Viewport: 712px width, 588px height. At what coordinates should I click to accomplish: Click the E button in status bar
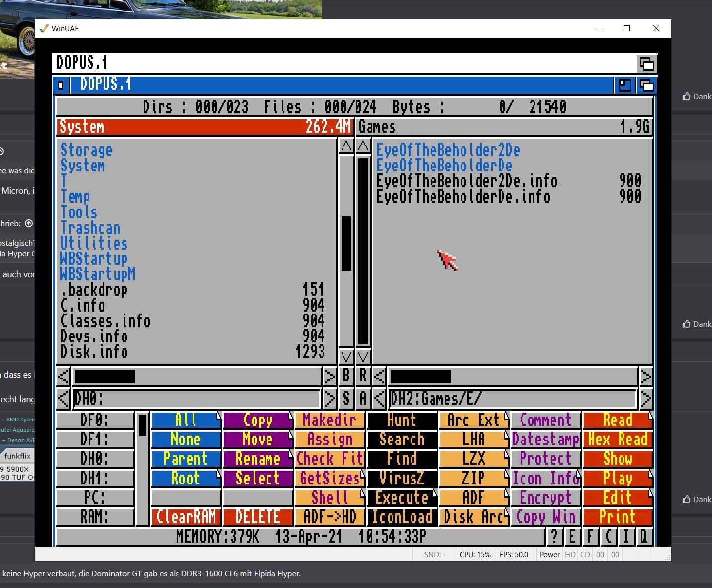(x=572, y=537)
